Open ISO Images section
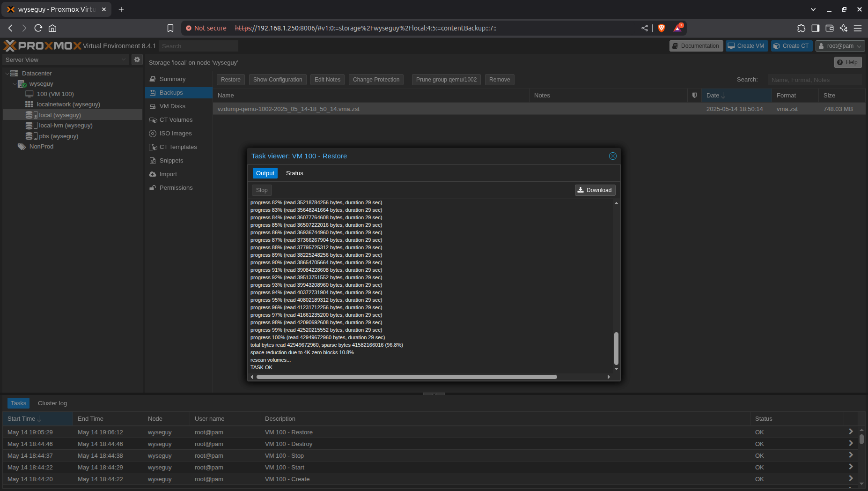Screen dimensions: 868x491 click(179, 134)
